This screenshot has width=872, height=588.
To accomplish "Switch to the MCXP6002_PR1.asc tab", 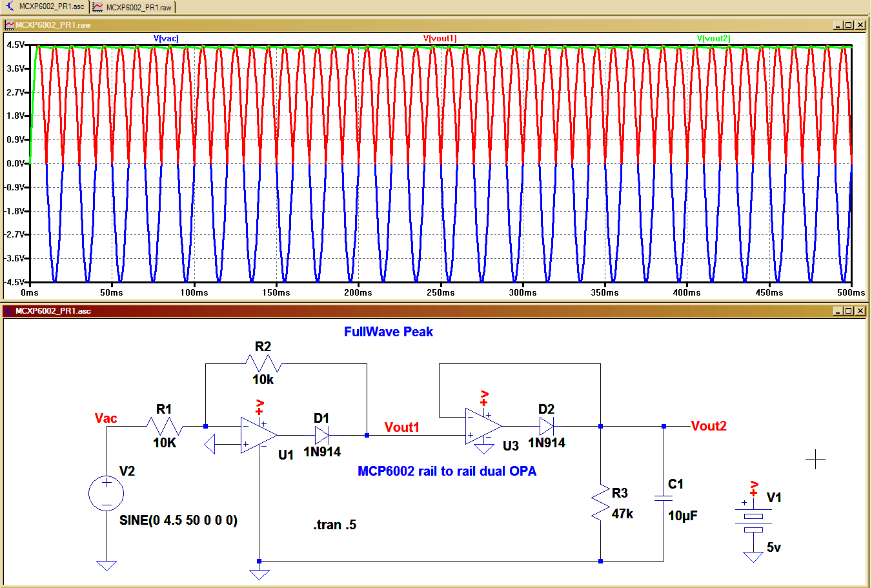I will click(45, 6).
